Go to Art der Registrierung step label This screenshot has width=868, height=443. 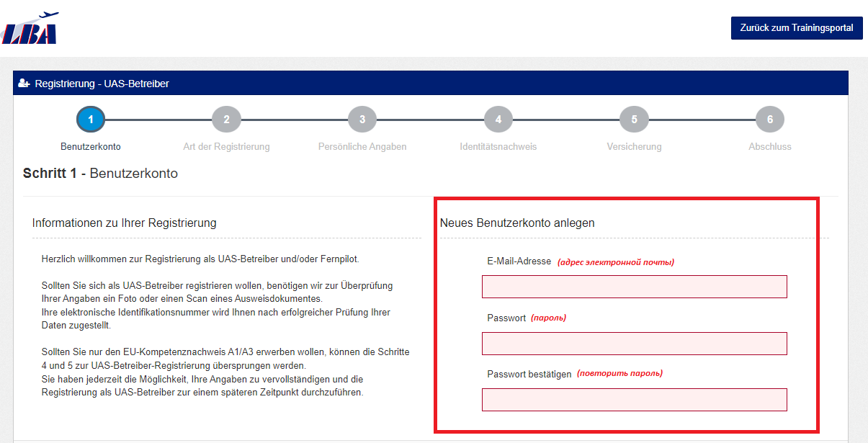pos(226,147)
